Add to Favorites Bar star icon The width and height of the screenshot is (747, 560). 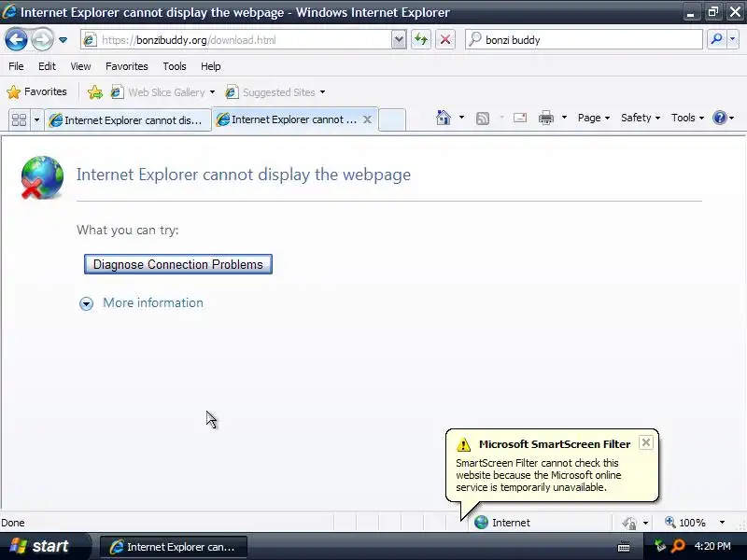95,91
